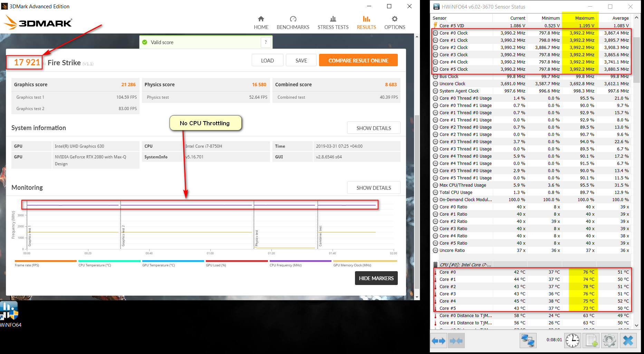This screenshot has width=644, height=354.
Task: Click the HWiNFO scrollbar down arrow
Action: (x=637, y=325)
